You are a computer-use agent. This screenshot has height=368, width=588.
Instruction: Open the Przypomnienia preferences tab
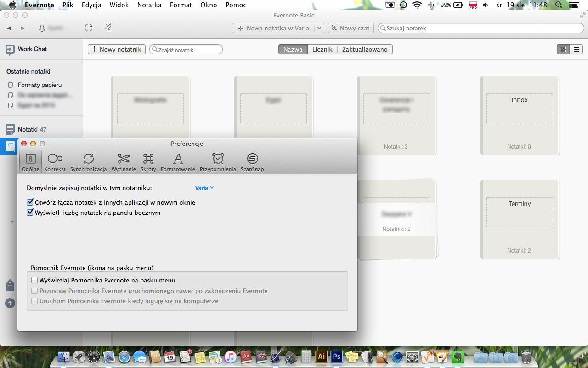(x=218, y=162)
